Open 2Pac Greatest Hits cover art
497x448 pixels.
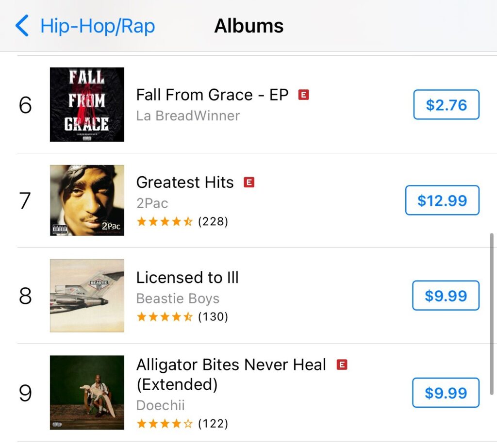coord(87,200)
